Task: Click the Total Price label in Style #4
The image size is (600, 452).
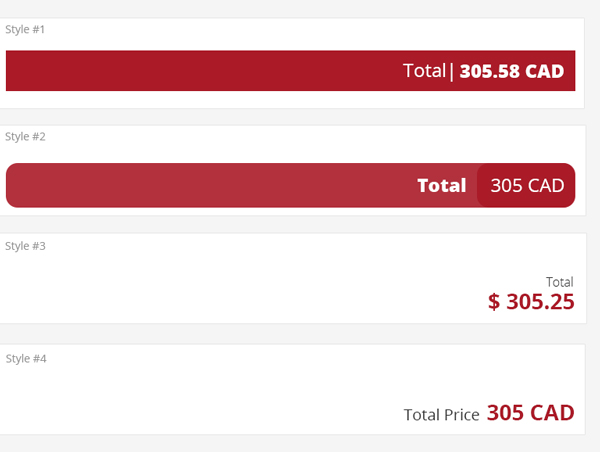Action: pyautogui.click(x=442, y=415)
